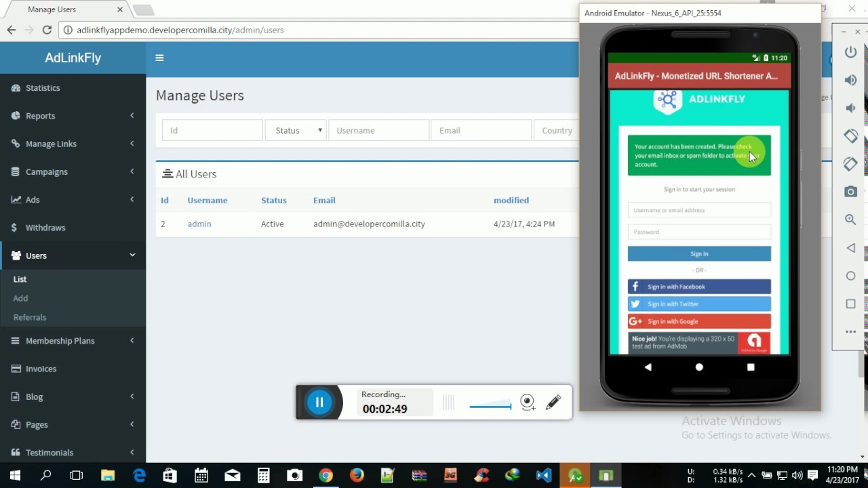Select List under Users menu
Image resolution: width=868 pixels, height=488 pixels.
pos(20,279)
